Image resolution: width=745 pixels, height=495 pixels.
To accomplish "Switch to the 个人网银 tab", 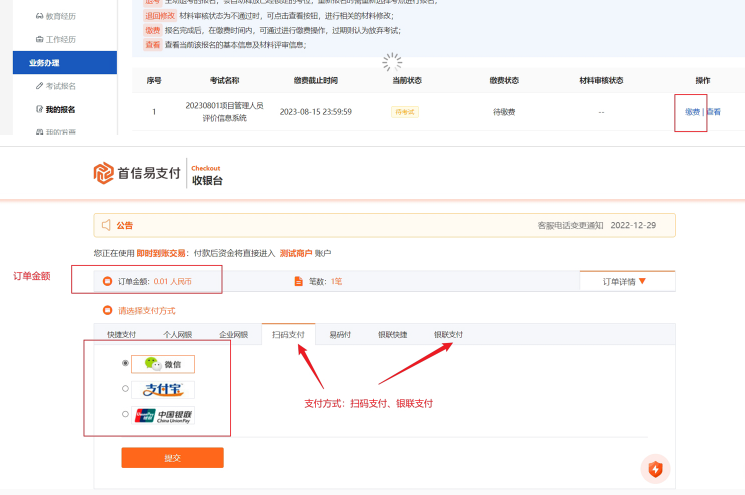I will [177, 335].
